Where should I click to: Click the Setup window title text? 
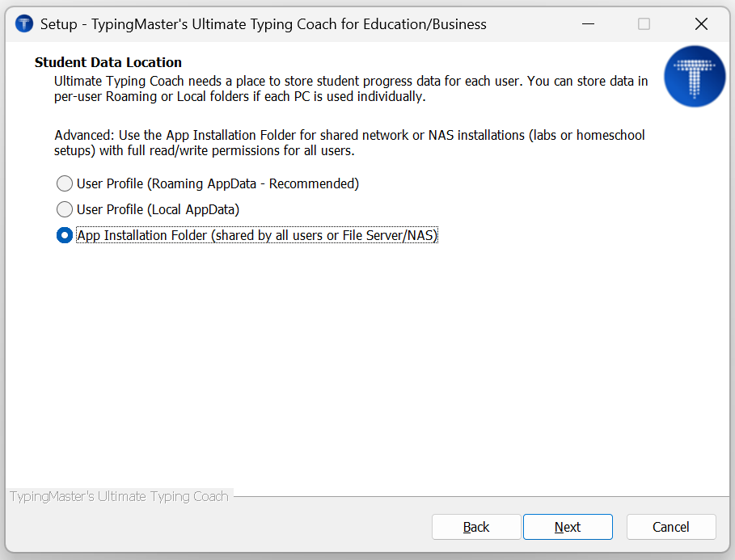264,24
